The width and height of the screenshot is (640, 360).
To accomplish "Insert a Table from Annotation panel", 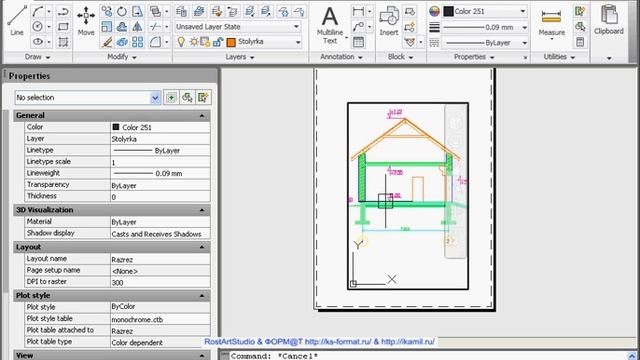I will [x=358, y=42].
